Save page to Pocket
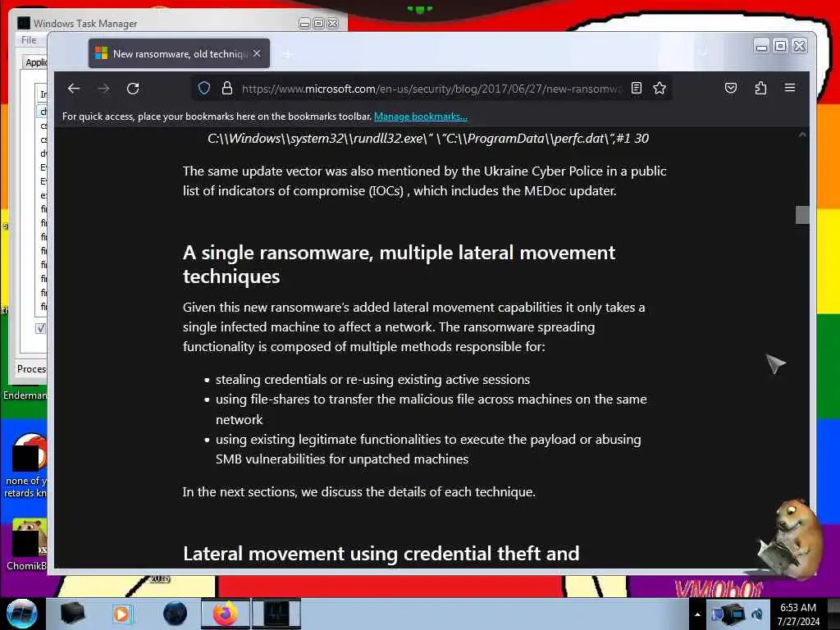Image resolution: width=840 pixels, height=630 pixels. click(x=731, y=89)
